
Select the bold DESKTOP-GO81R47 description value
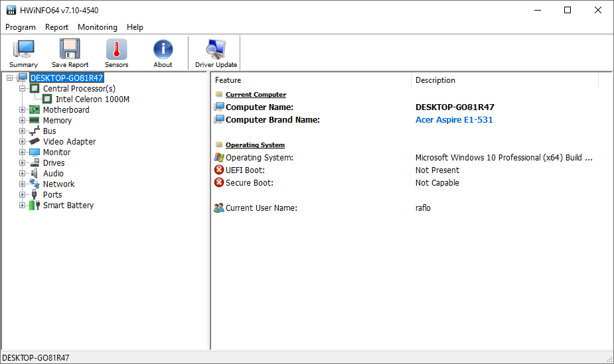[455, 107]
